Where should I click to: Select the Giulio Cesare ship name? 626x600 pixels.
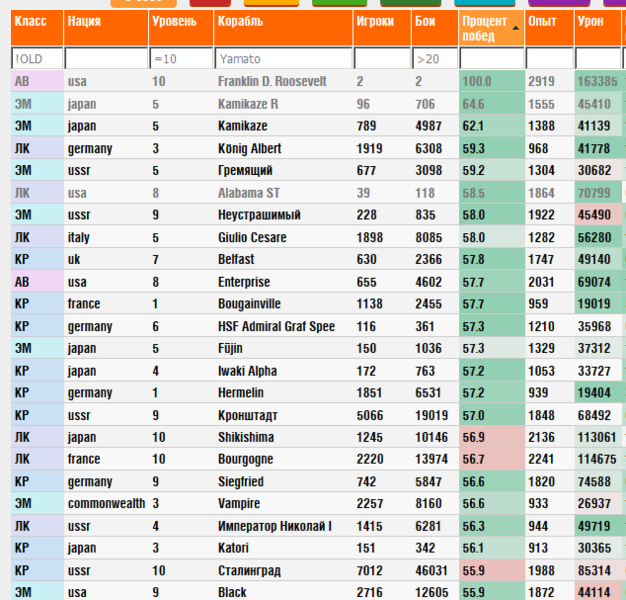click(x=252, y=237)
